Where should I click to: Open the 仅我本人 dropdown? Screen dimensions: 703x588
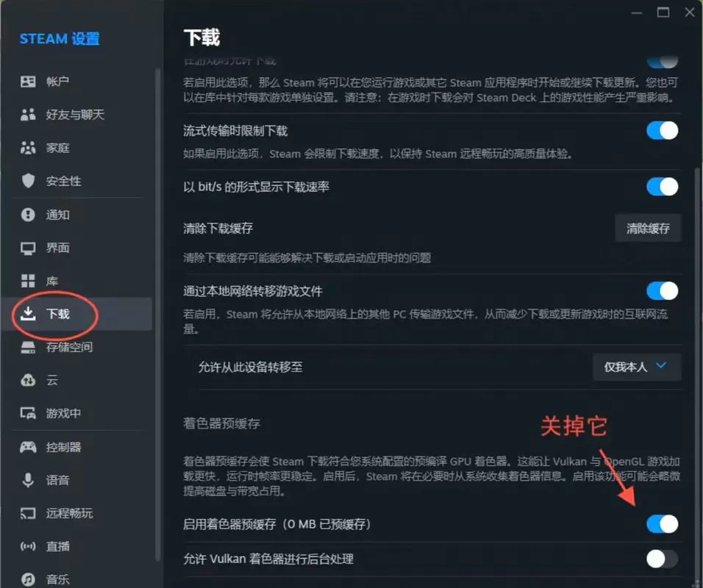[x=637, y=367]
